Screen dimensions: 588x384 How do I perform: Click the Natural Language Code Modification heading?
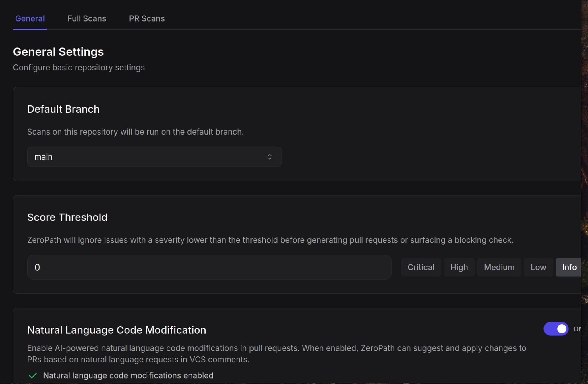(x=117, y=330)
